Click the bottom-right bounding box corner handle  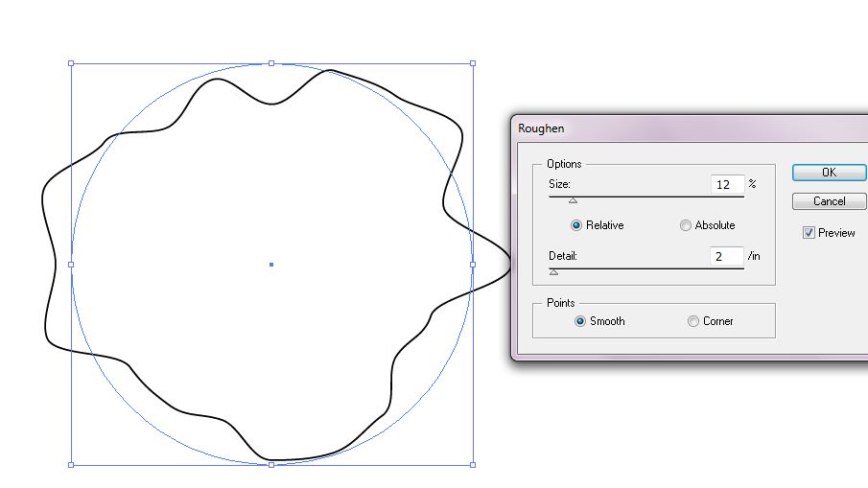[473, 465]
